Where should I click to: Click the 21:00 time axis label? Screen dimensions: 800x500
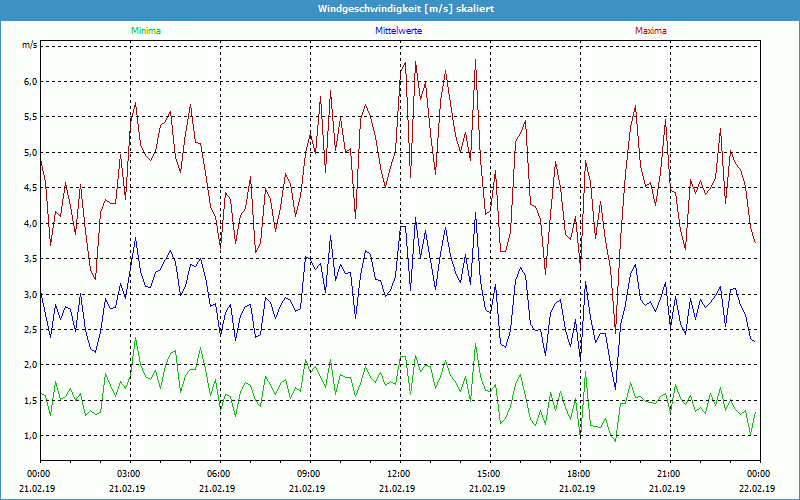[669, 474]
